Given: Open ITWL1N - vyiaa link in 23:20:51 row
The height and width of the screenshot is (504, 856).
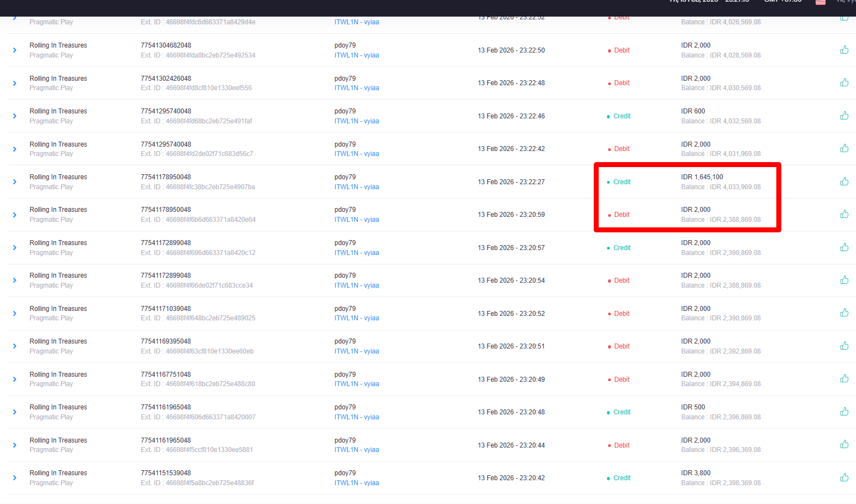Looking at the screenshot, I should click(x=357, y=351).
